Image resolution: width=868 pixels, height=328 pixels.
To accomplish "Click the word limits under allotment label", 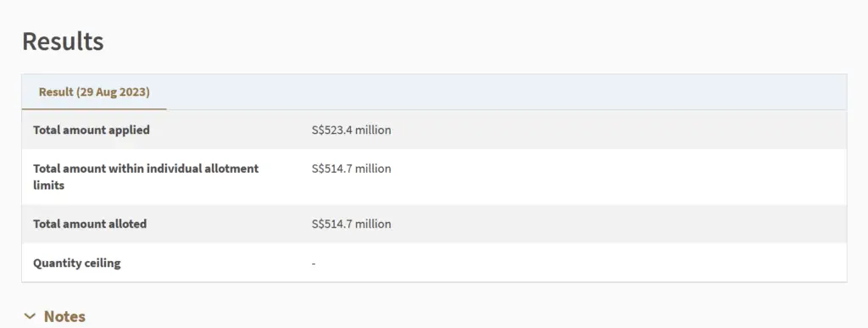I will (x=48, y=186).
